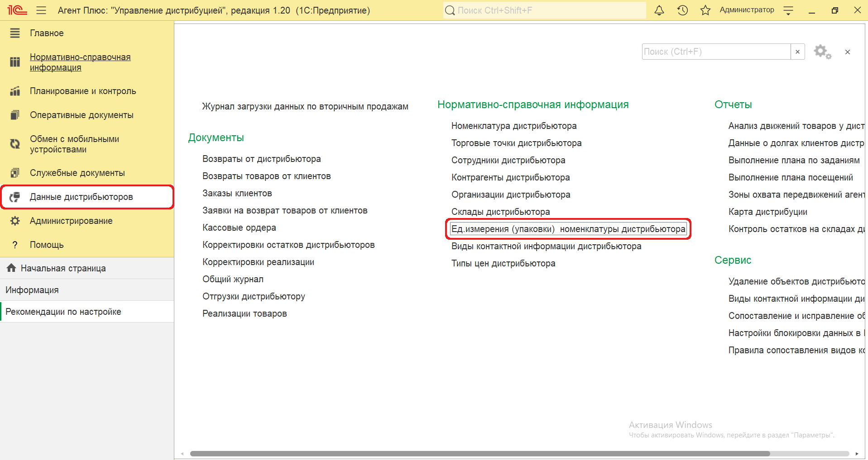Open Контрагенты дистрибьютора
The height and width of the screenshot is (460, 868).
pos(511,177)
